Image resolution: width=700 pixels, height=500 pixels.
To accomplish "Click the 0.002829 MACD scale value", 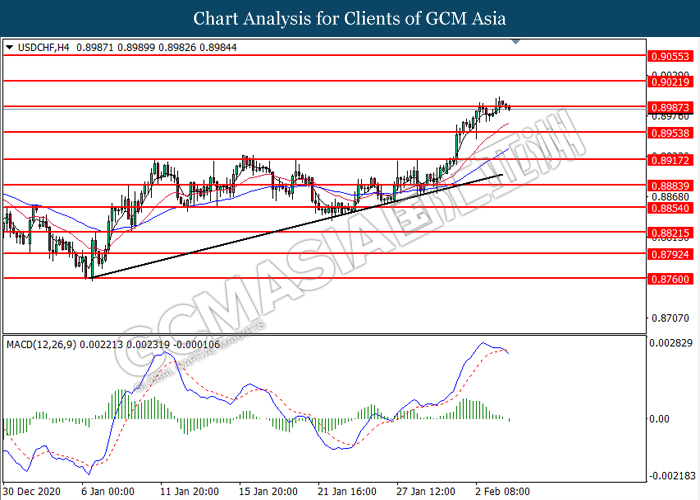I will [670, 344].
